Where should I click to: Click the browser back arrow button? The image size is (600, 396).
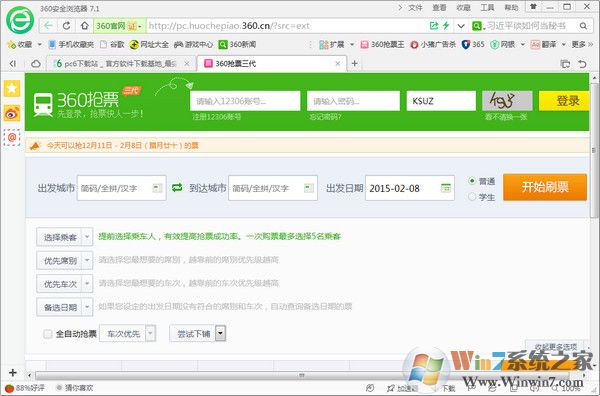click(x=48, y=26)
